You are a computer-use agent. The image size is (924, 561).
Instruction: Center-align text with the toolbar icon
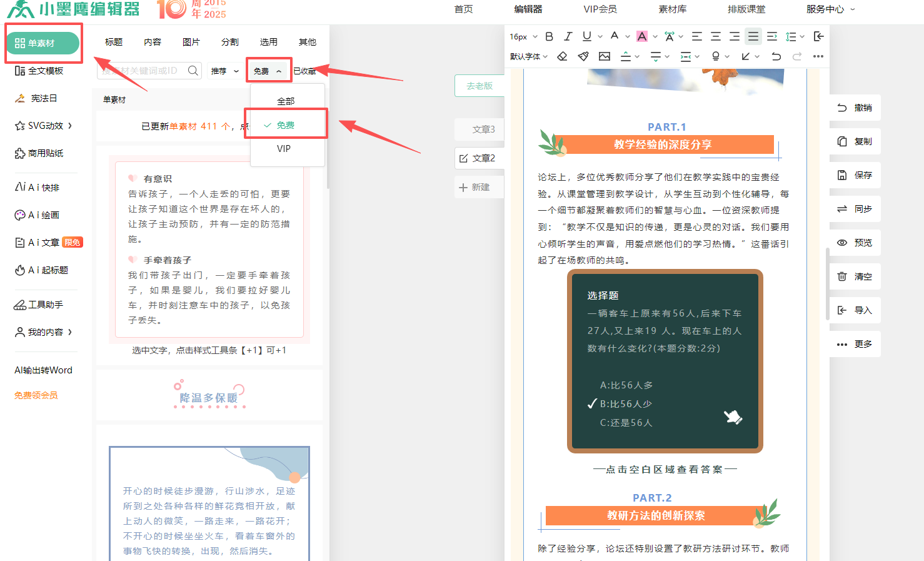pyautogui.click(x=716, y=37)
